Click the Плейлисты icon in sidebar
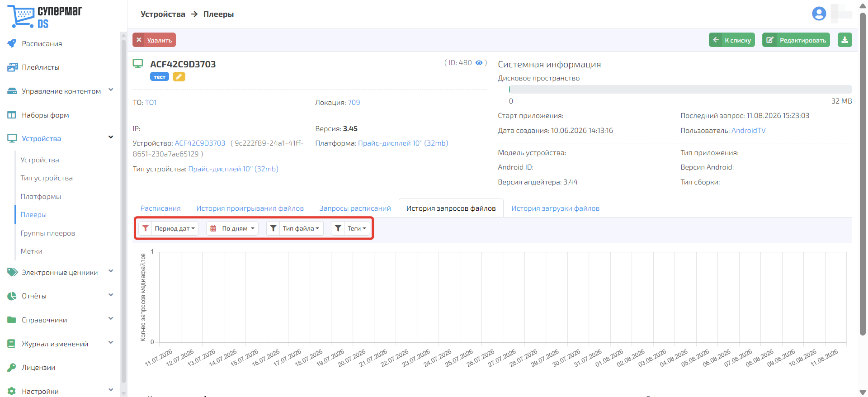The image size is (868, 397). coord(12,67)
